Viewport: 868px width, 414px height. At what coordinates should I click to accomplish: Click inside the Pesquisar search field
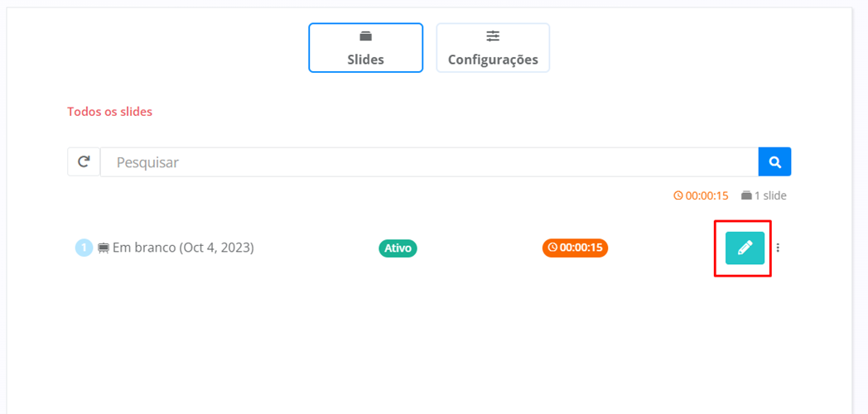pyautogui.click(x=428, y=162)
